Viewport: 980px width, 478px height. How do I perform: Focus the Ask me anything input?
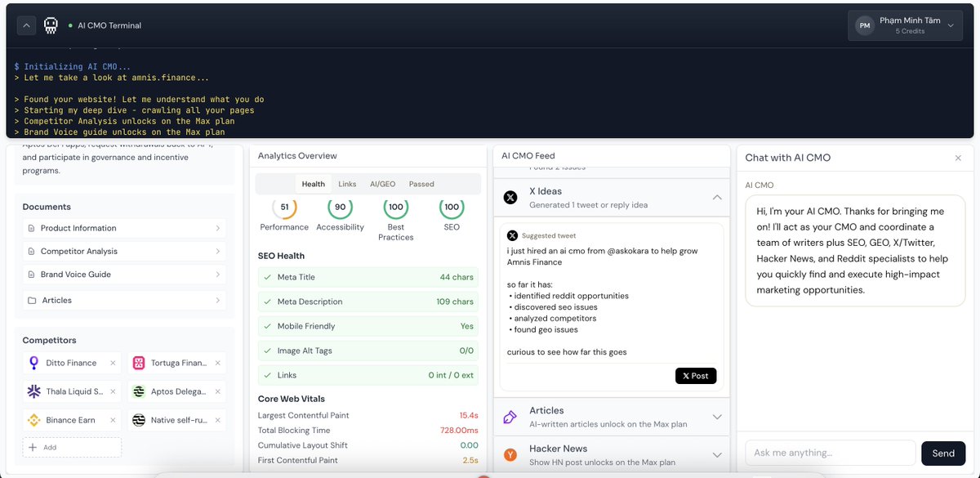[830, 453]
